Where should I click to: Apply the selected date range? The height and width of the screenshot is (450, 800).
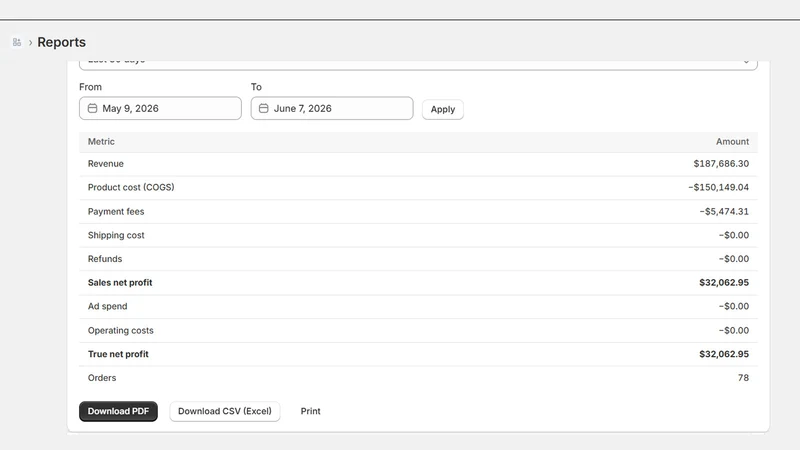click(442, 109)
